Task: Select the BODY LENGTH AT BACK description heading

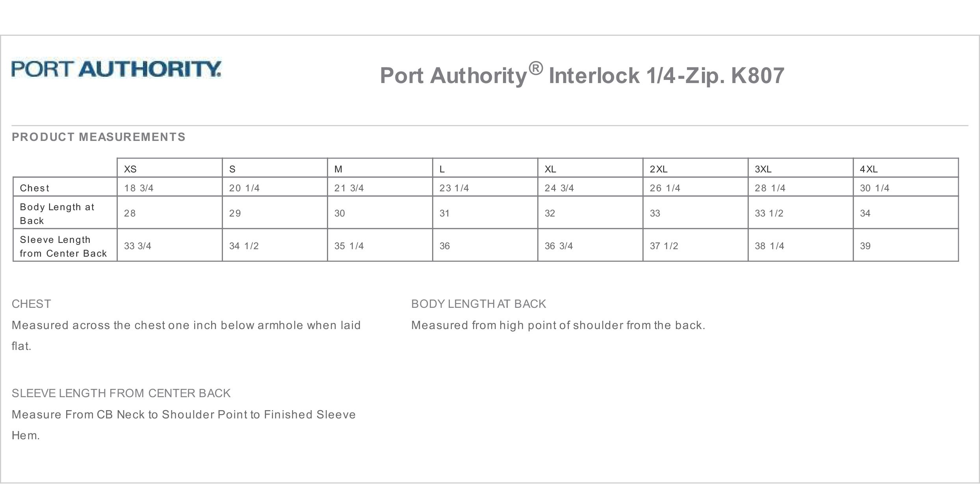Action: [x=479, y=304]
